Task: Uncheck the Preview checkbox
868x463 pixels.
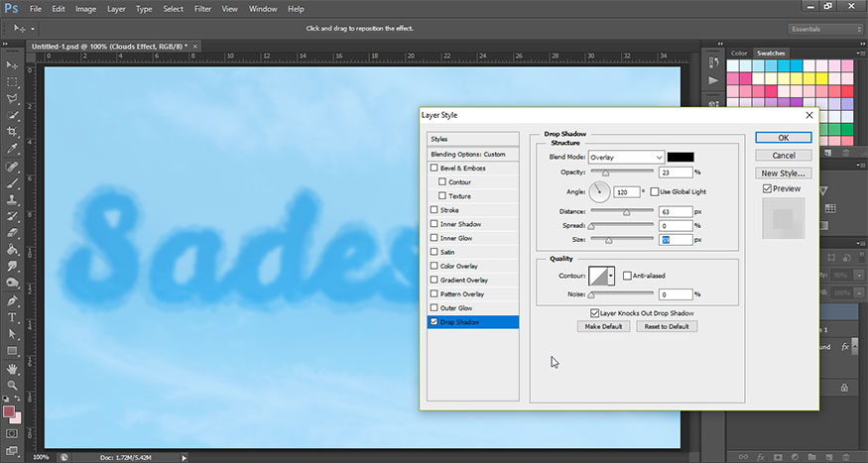Action: pos(767,188)
